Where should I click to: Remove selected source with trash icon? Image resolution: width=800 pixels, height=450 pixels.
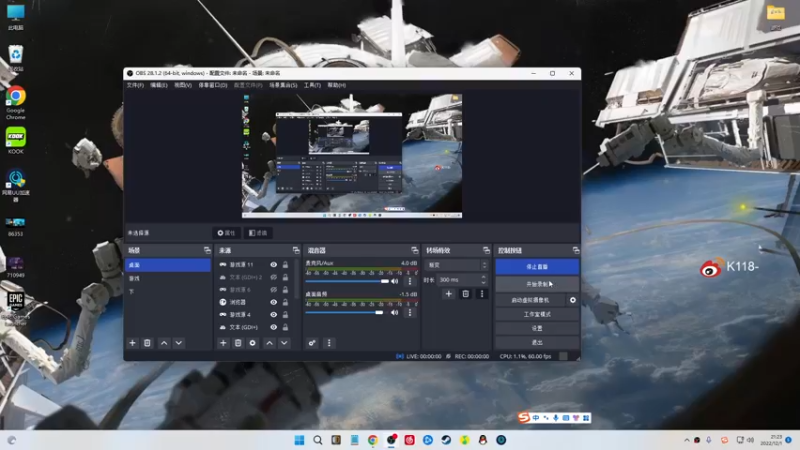pyautogui.click(x=238, y=343)
